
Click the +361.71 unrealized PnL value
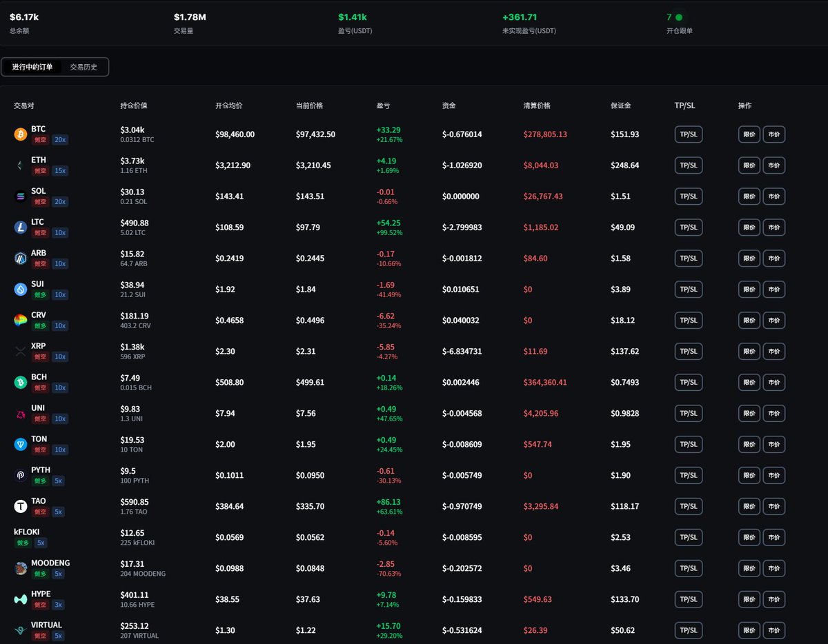point(520,17)
